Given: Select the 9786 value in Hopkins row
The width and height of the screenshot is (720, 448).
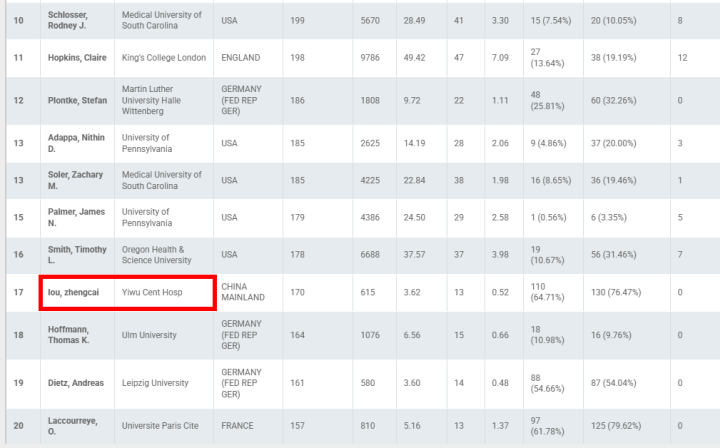Looking at the screenshot, I should (x=370, y=58).
